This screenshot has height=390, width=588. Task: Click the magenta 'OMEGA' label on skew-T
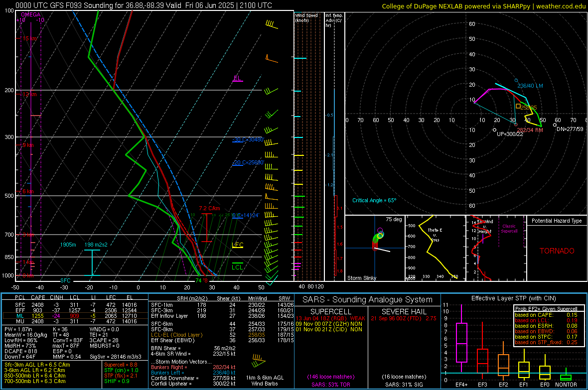(31, 14)
